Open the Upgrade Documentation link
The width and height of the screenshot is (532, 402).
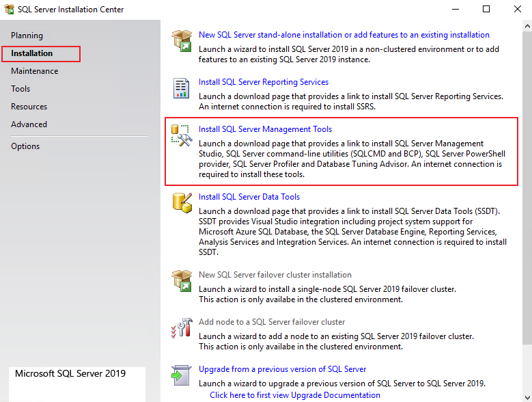pyautogui.click(x=295, y=395)
